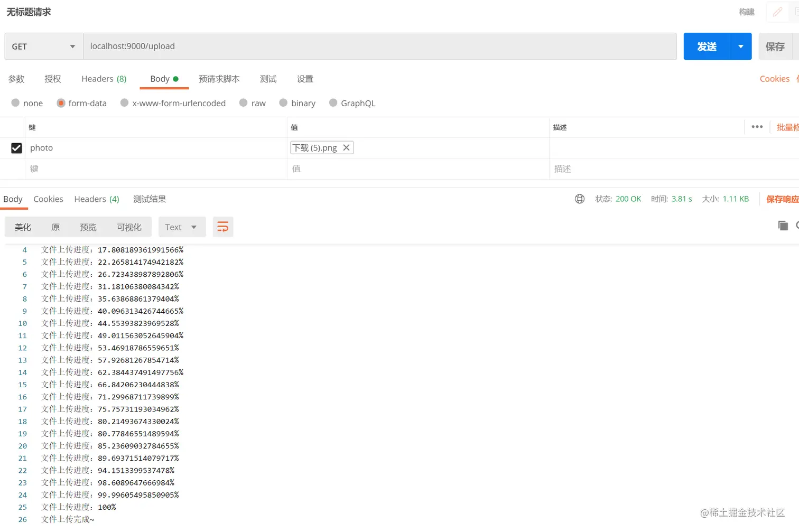Open the 参数 request tab
This screenshot has height=532, width=799.
[16, 79]
